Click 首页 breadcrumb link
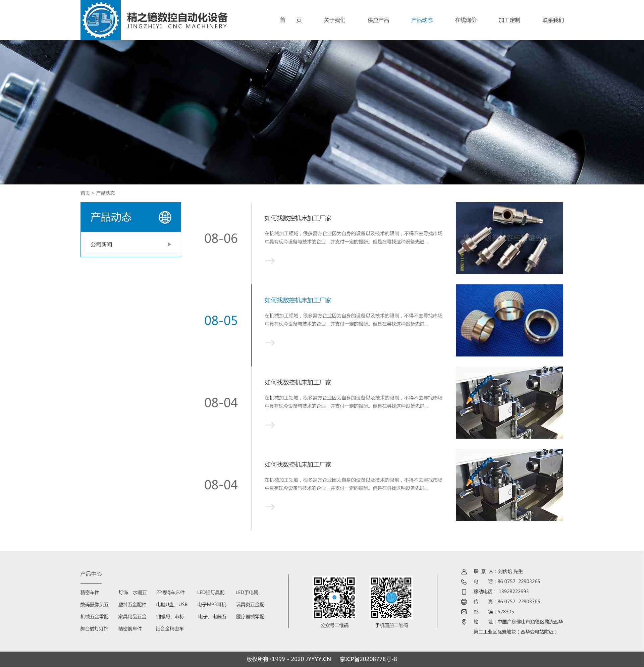 [x=85, y=193]
